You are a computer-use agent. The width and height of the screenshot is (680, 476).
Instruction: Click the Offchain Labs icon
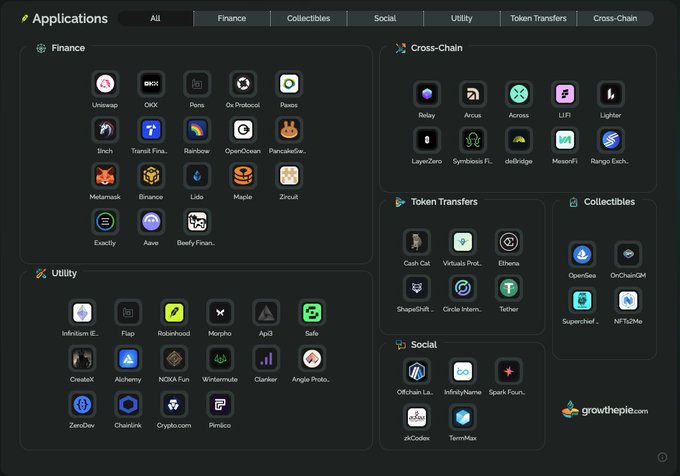[x=417, y=371]
